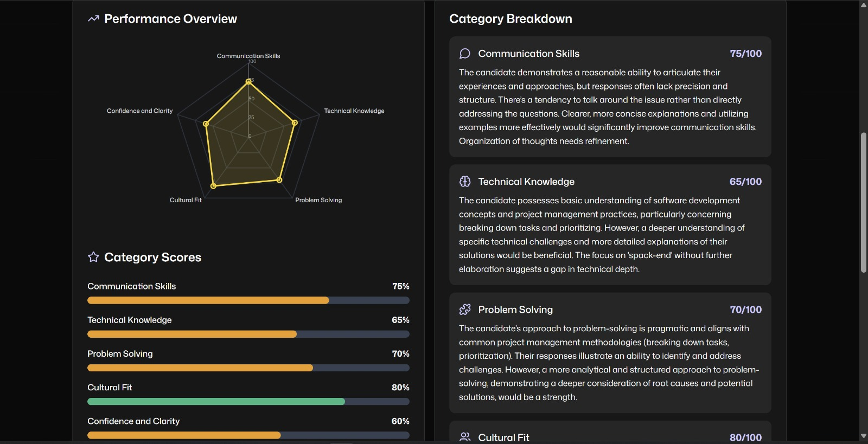Click the Confidence and Clarity progress bar

click(x=248, y=435)
